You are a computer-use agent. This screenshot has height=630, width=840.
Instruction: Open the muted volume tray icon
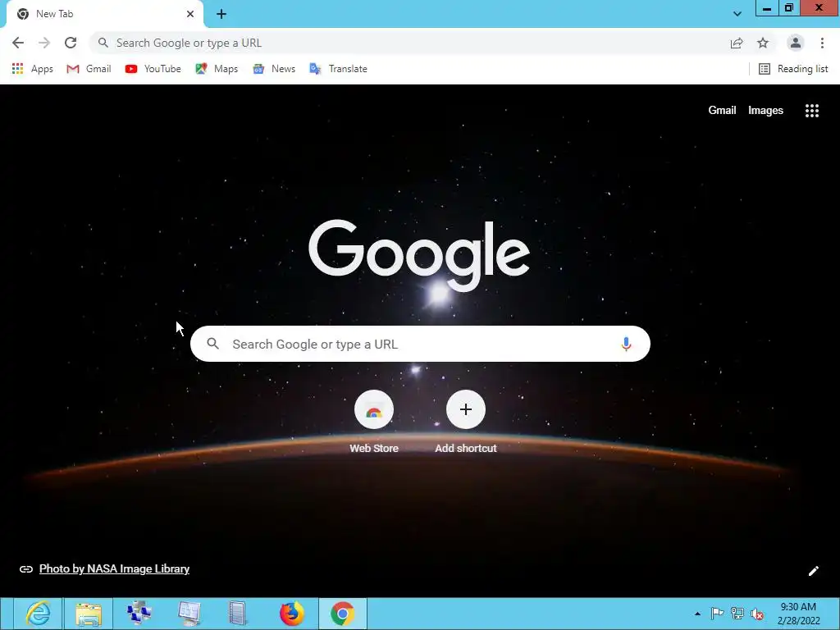coord(757,614)
